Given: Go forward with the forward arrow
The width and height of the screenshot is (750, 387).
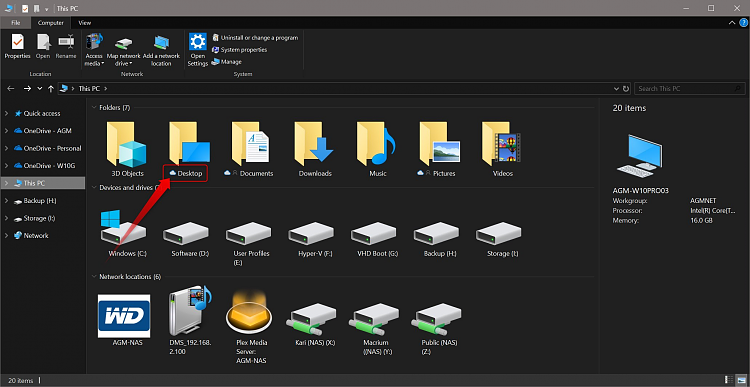Looking at the screenshot, I should tap(27, 88).
